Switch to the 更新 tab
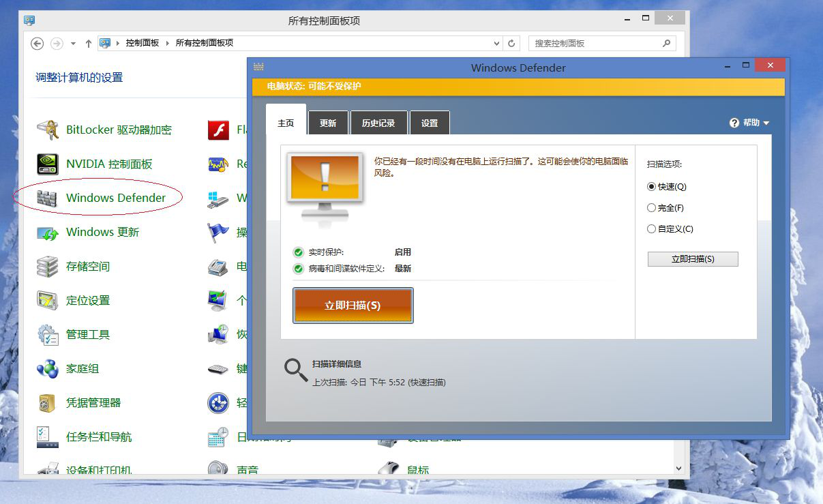 (x=328, y=123)
